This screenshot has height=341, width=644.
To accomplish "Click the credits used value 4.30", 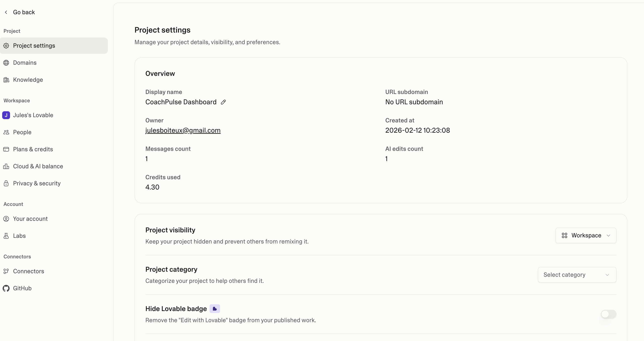I will click(x=152, y=187).
